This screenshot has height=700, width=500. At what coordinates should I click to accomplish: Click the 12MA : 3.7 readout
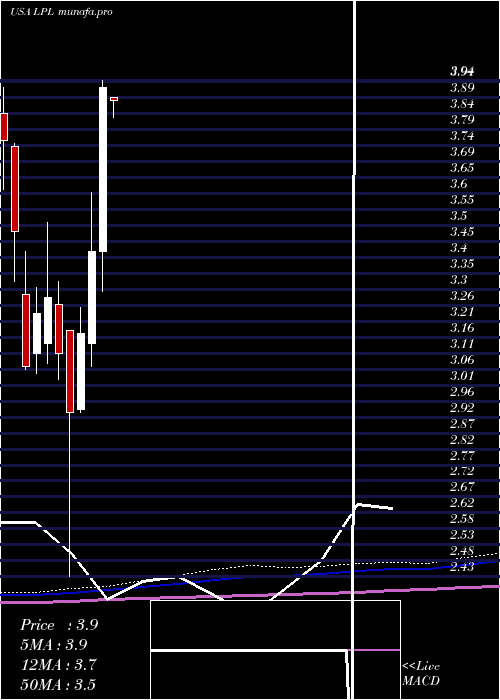point(58,664)
